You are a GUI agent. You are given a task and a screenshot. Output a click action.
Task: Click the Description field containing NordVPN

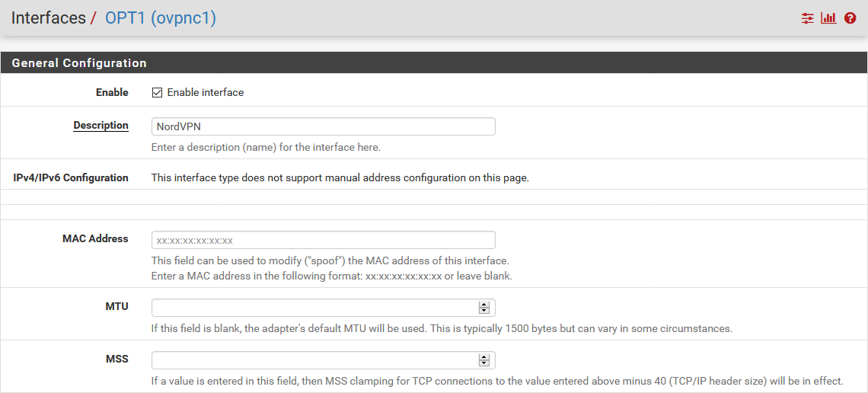(x=323, y=126)
